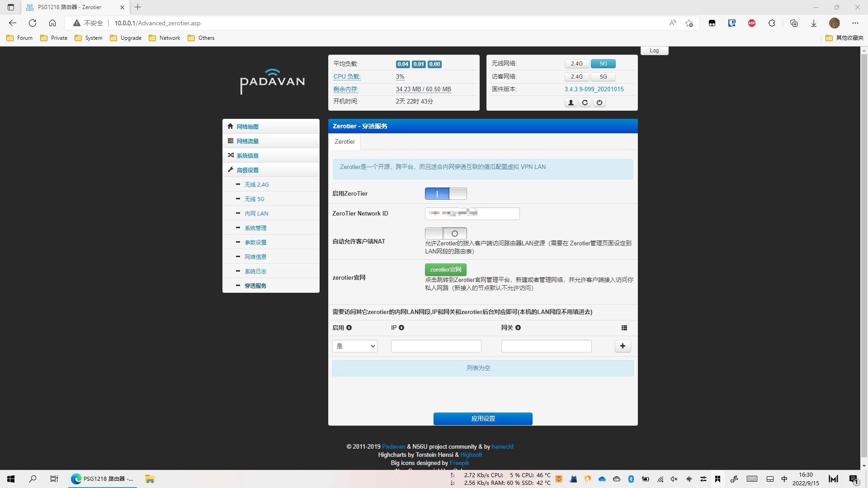
Task: Click the list icon above the add button
Action: point(624,328)
